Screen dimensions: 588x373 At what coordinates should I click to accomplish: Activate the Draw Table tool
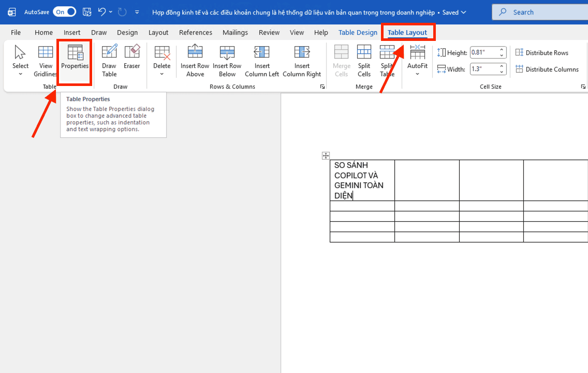point(109,61)
